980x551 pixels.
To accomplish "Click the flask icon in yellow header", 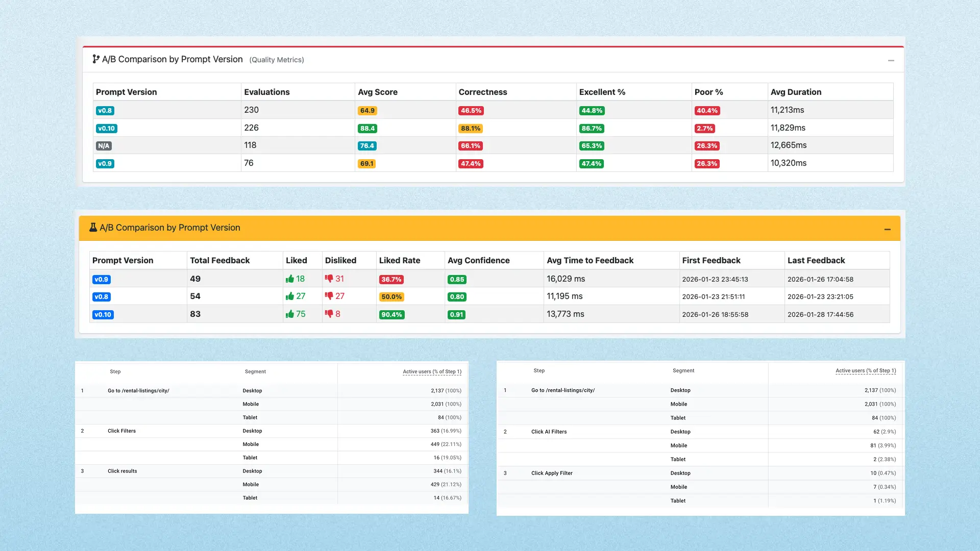I will coord(93,228).
